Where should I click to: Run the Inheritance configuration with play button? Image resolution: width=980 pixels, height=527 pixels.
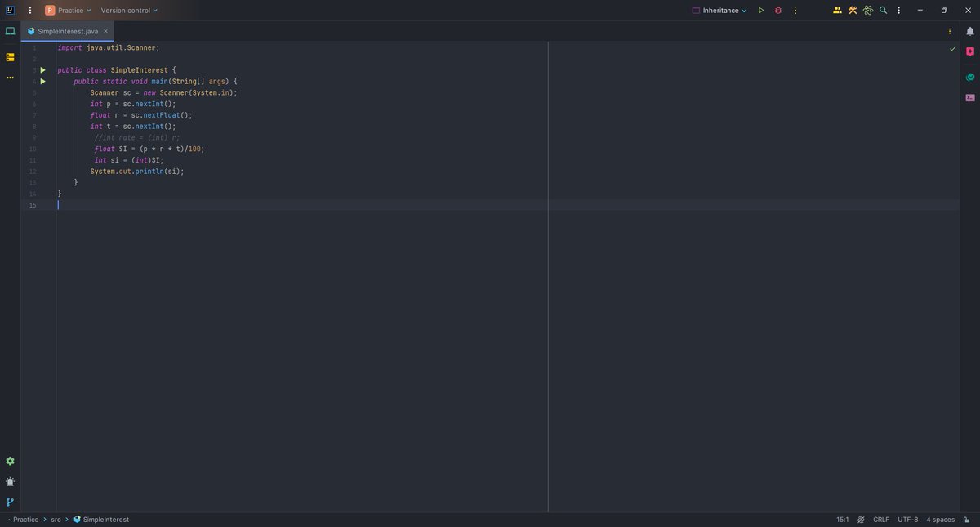761,11
